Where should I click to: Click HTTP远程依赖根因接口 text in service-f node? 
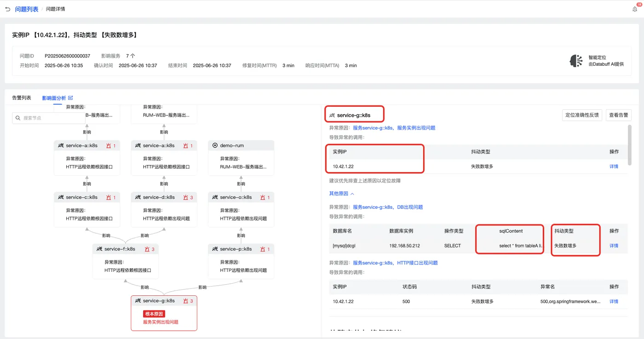(x=128, y=270)
